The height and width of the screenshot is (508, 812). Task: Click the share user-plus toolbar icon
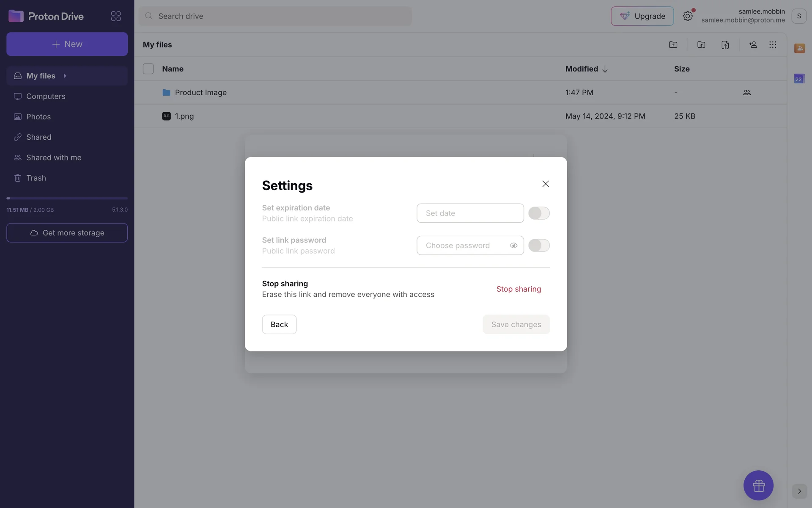coord(753,45)
